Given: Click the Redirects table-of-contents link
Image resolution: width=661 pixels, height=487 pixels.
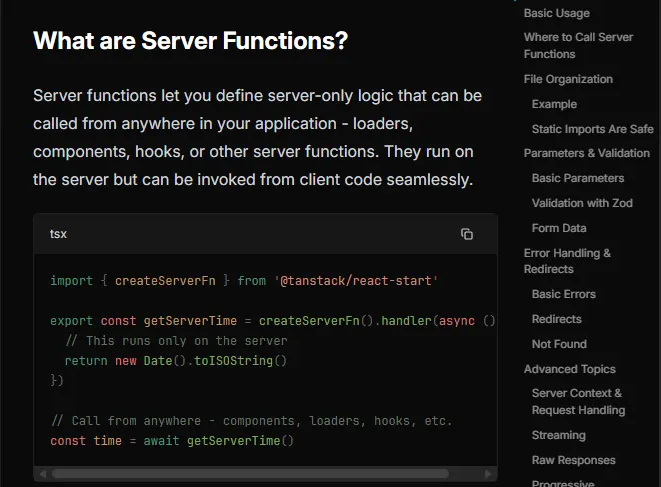Looking at the screenshot, I should click(556, 319).
